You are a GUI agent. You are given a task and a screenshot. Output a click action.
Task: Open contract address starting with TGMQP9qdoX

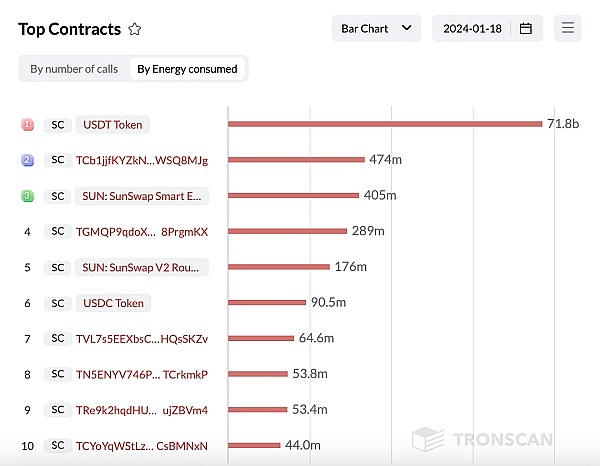point(142,232)
